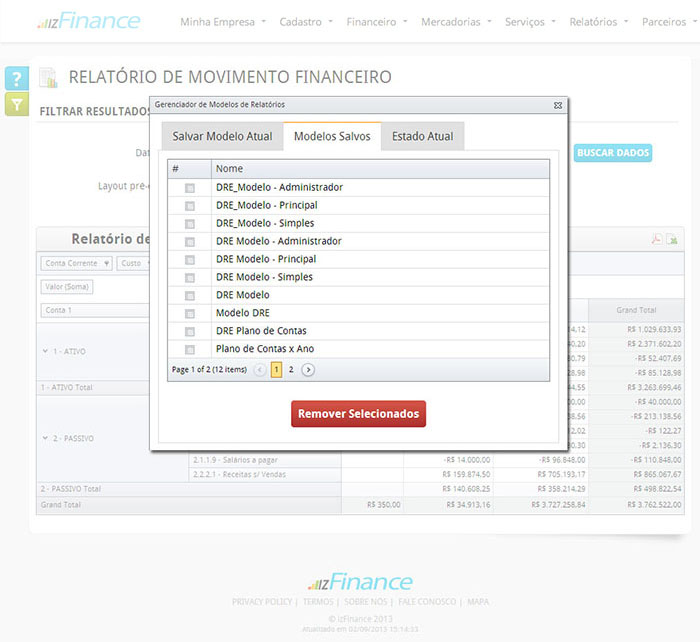Switch to Modelos Salvos tab
This screenshot has width=700, height=642.
click(x=332, y=136)
